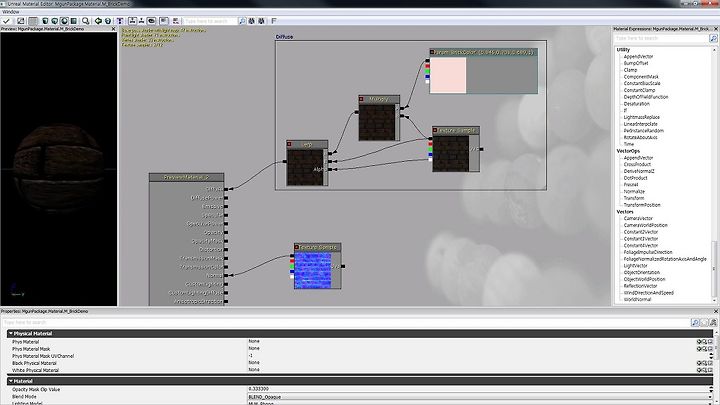
Task: Click red square on Multiply node
Action: click(361, 99)
